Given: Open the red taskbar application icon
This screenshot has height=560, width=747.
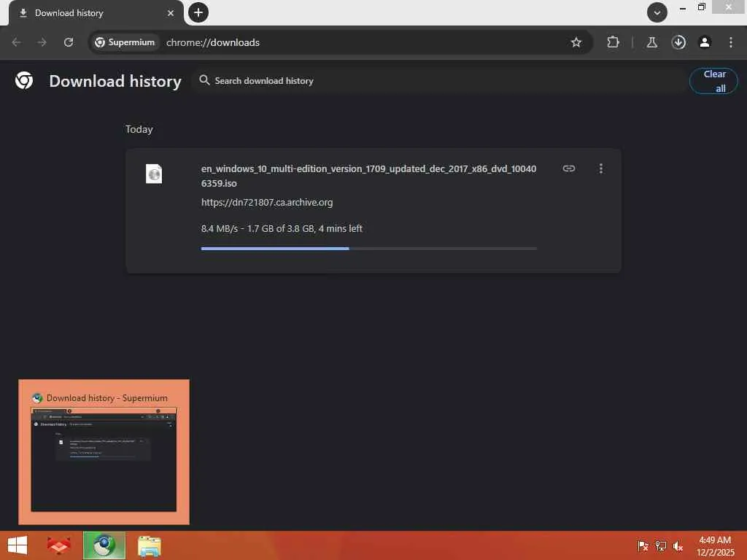Looking at the screenshot, I should [58, 545].
